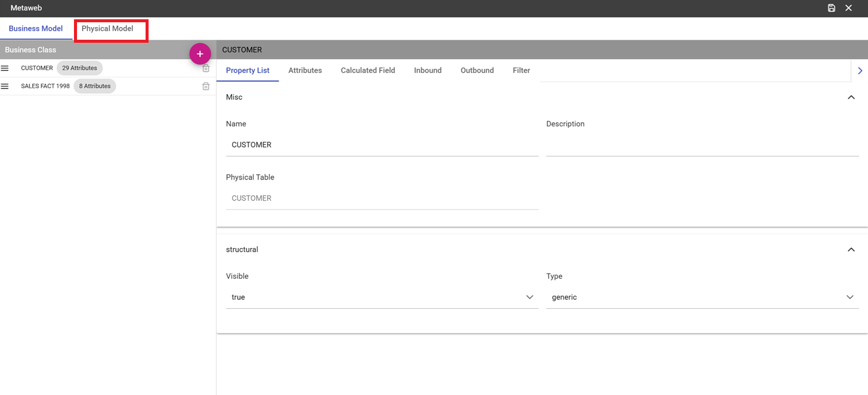Open the Visible dropdown
The width and height of the screenshot is (868, 395).
coord(382,297)
